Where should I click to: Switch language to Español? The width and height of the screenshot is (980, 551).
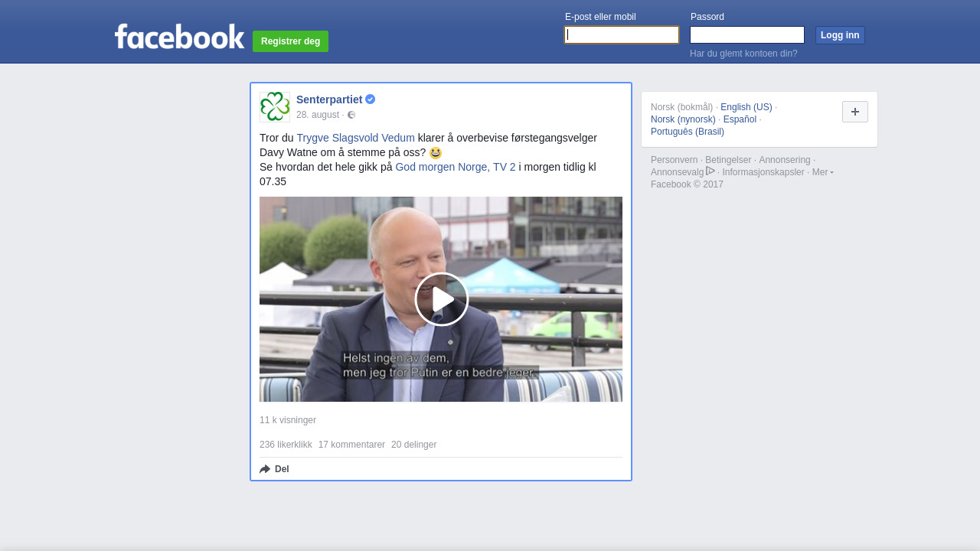click(x=740, y=119)
